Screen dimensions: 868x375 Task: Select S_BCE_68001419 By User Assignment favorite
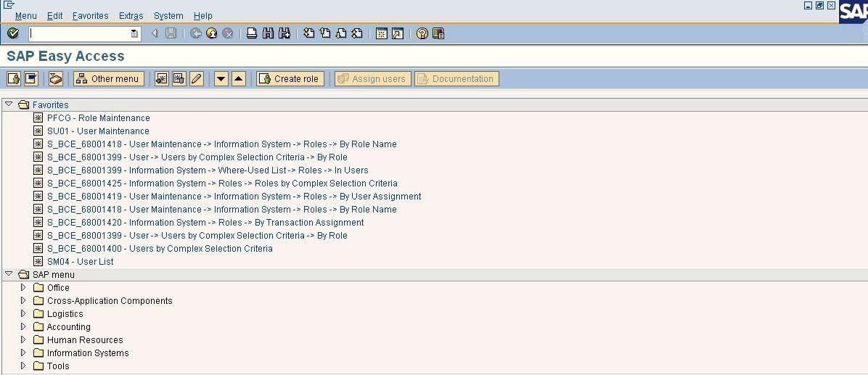tap(234, 197)
